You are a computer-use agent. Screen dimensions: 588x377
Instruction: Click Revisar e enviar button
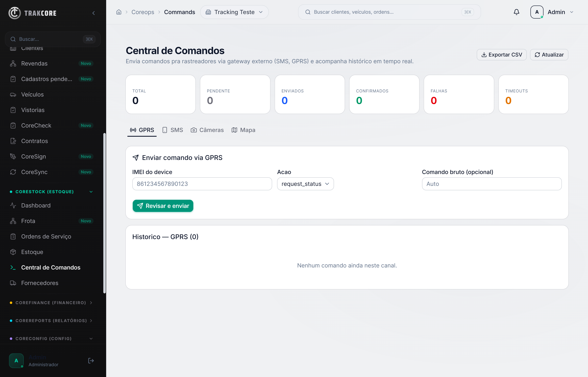[x=163, y=206]
